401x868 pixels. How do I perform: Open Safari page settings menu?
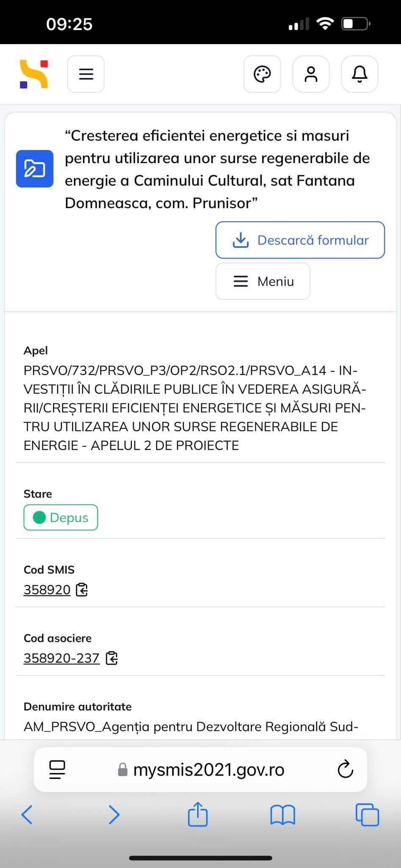coord(57,770)
